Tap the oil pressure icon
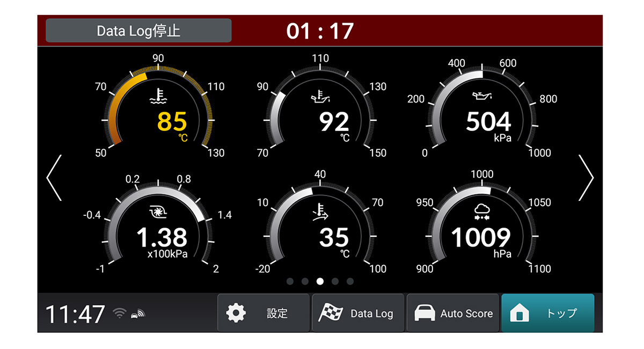 tap(482, 96)
